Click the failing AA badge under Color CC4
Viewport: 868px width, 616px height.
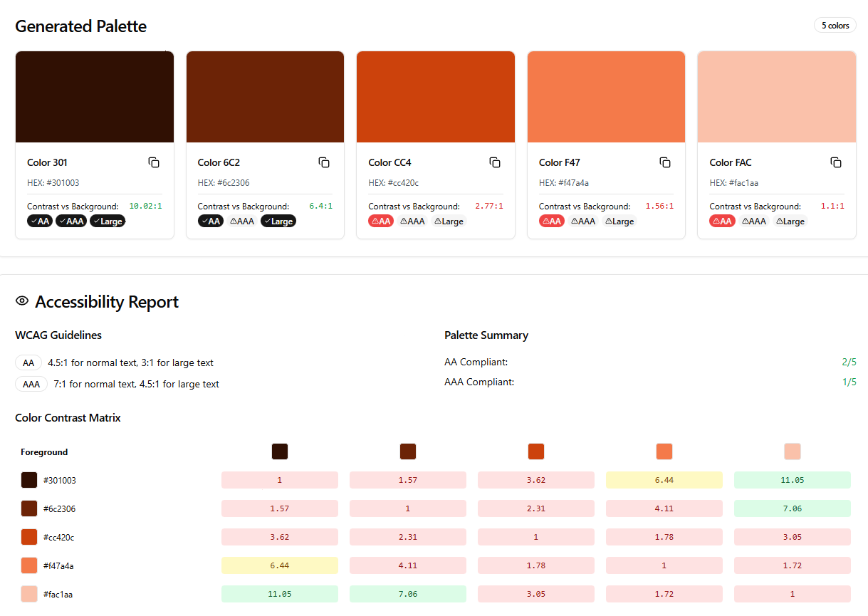pyautogui.click(x=381, y=221)
